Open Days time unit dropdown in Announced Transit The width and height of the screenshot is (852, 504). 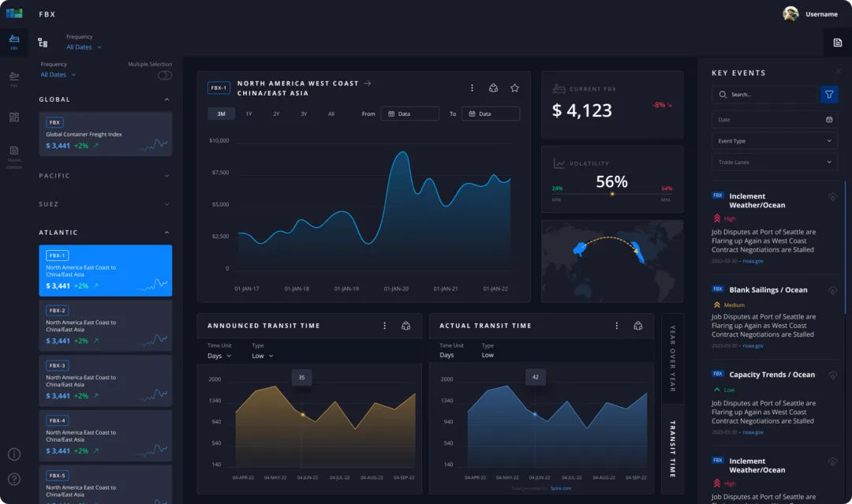pyautogui.click(x=219, y=357)
